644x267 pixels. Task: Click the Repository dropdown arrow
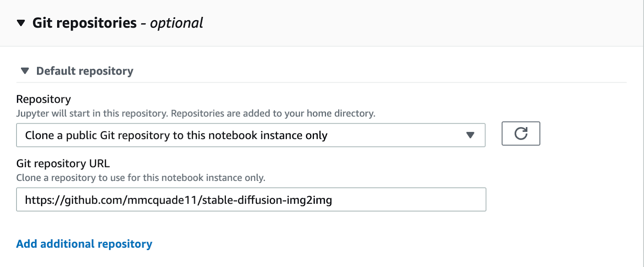pos(470,135)
